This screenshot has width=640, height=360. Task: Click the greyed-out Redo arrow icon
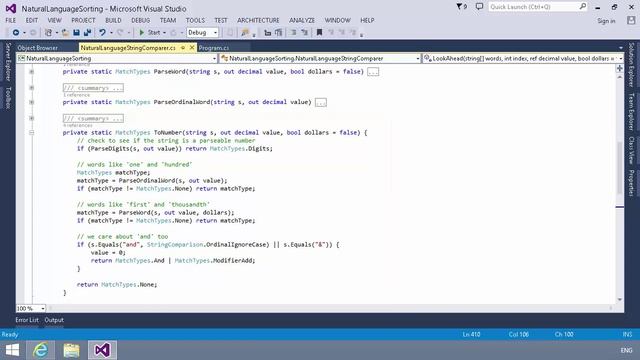(120, 33)
